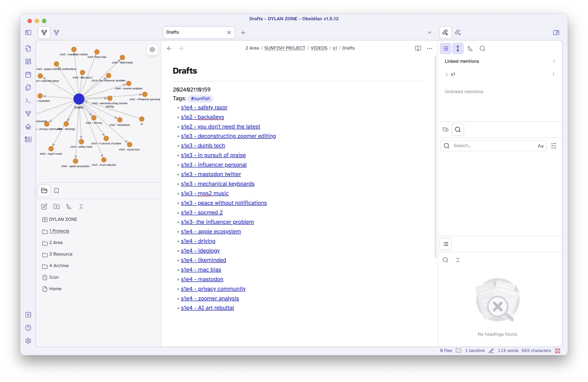Open VIDEOS breadcrumb link
This screenshot has width=588, height=382.
[x=319, y=48]
